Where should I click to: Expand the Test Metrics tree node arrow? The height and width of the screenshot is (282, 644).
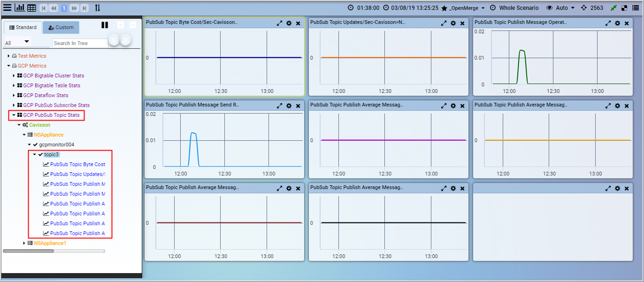click(8, 56)
